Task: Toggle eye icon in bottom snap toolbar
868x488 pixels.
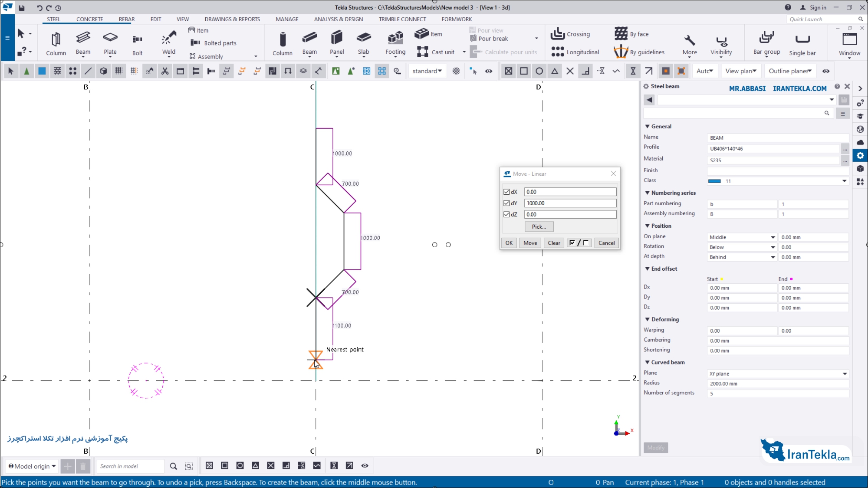Action: [365, 465]
